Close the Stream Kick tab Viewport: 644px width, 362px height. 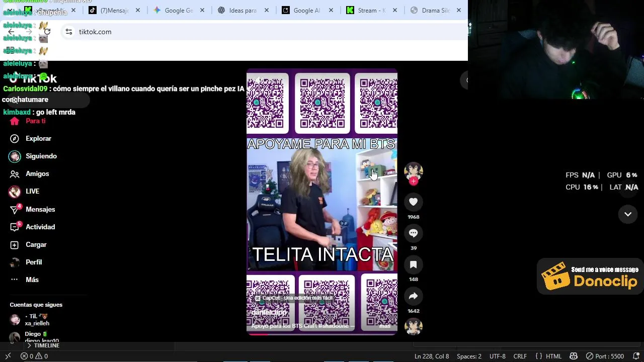[x=395, y=11]
